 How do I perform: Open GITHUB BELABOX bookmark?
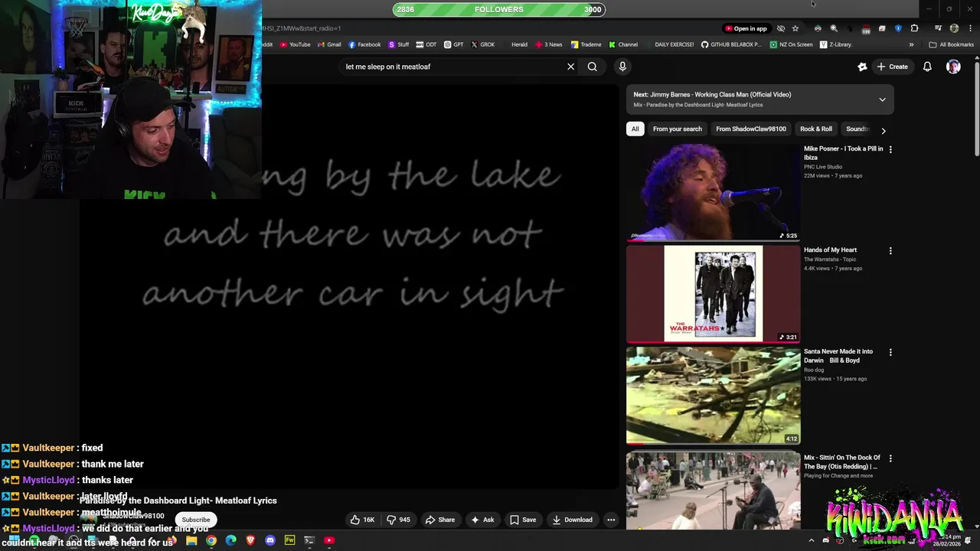pos(732,44)
